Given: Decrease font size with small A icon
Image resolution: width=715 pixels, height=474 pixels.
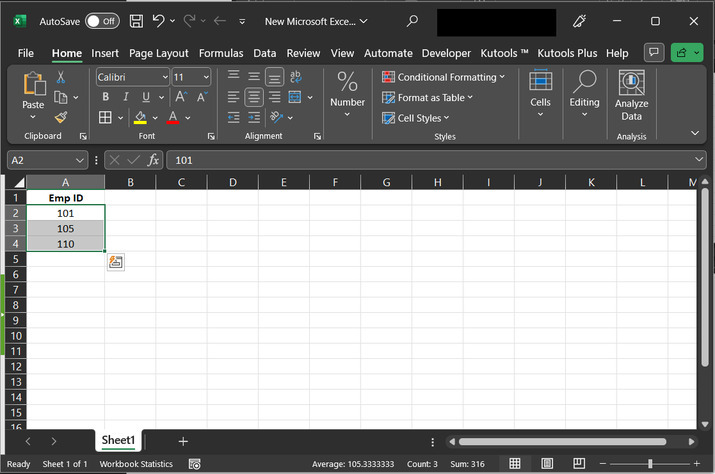Looking at the screenshot, I should point(202,97).
